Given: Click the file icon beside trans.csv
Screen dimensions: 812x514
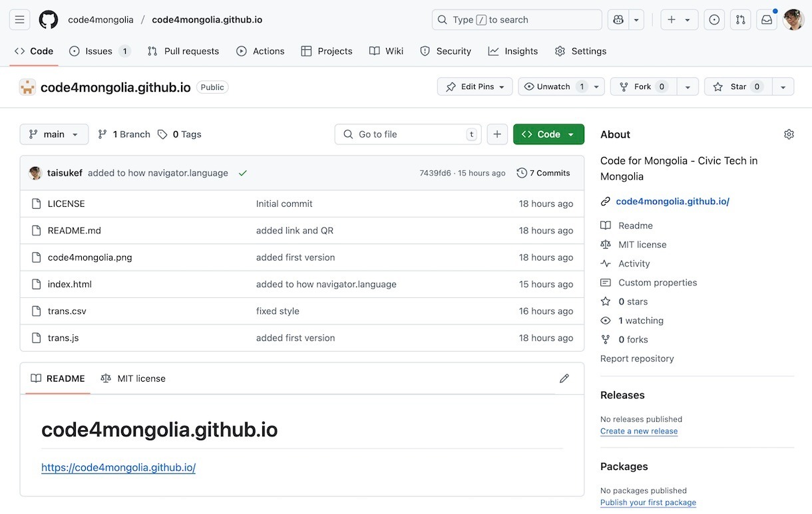Looking at the screenshot, I should (37, 311).
